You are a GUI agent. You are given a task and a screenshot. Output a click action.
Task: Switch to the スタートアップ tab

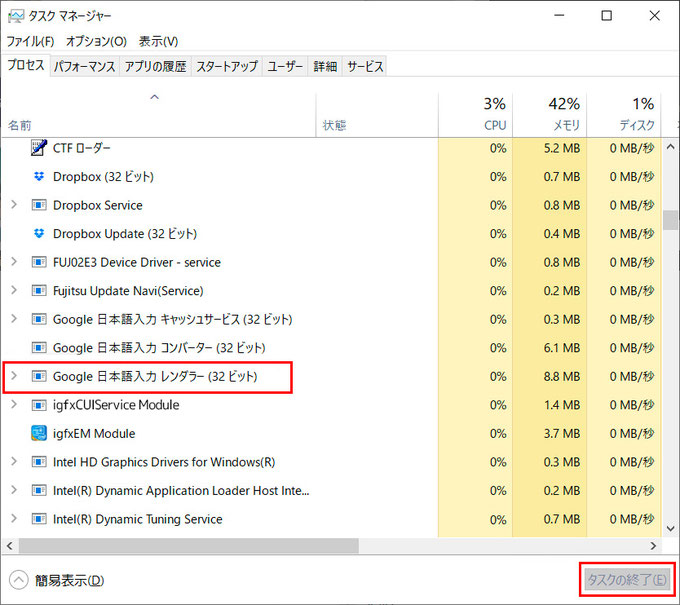coord(227,66)
